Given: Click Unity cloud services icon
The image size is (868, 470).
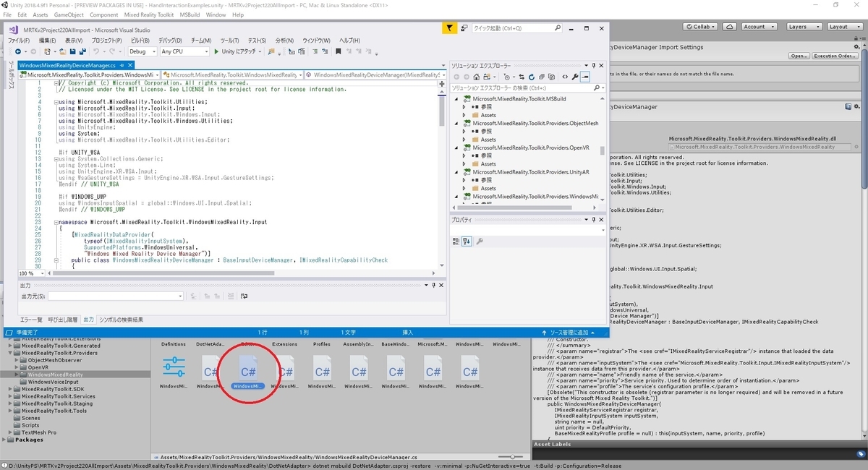Looking at the screenshot, I should point(729,27).
